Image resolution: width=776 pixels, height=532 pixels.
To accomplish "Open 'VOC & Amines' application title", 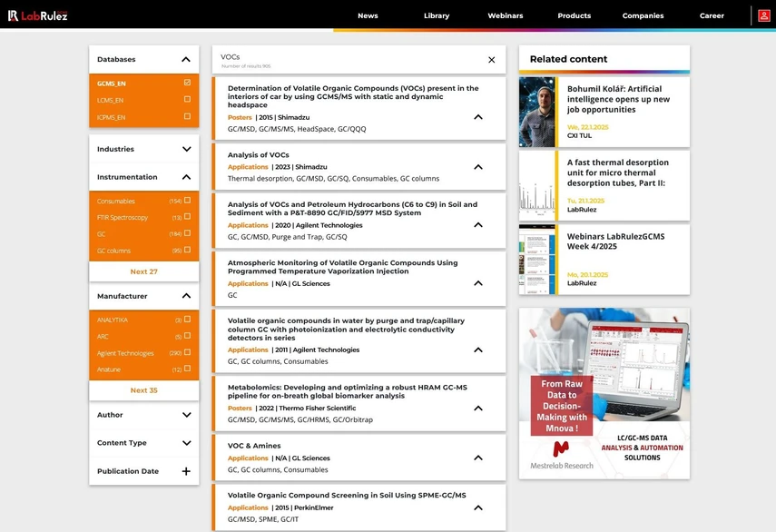I will [254, 446].
